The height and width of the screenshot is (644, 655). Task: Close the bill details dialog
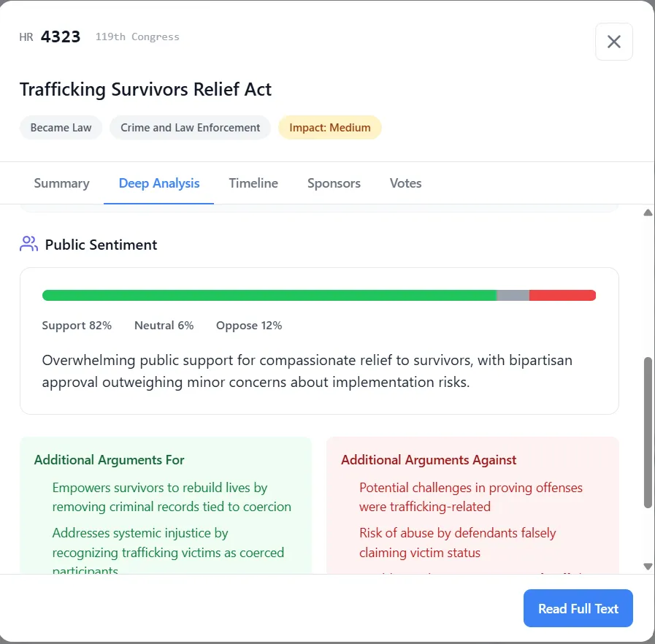tap(613, 42)
